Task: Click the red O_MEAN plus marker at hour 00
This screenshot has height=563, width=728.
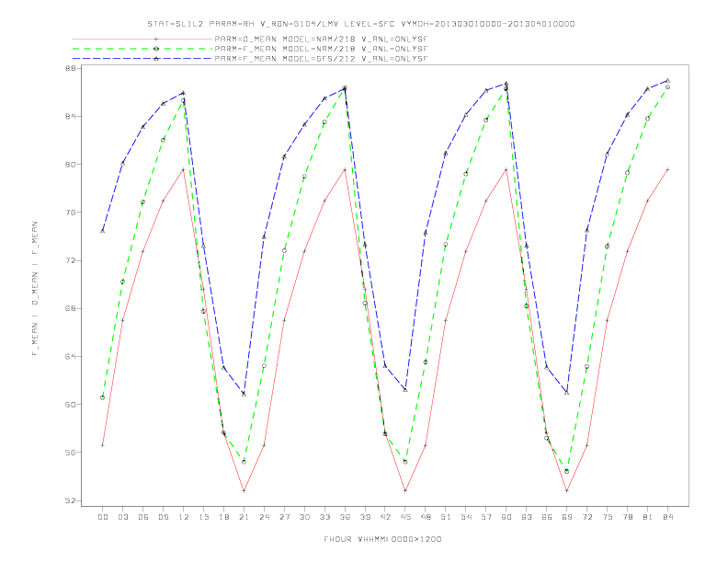Action: click(103, 445)
